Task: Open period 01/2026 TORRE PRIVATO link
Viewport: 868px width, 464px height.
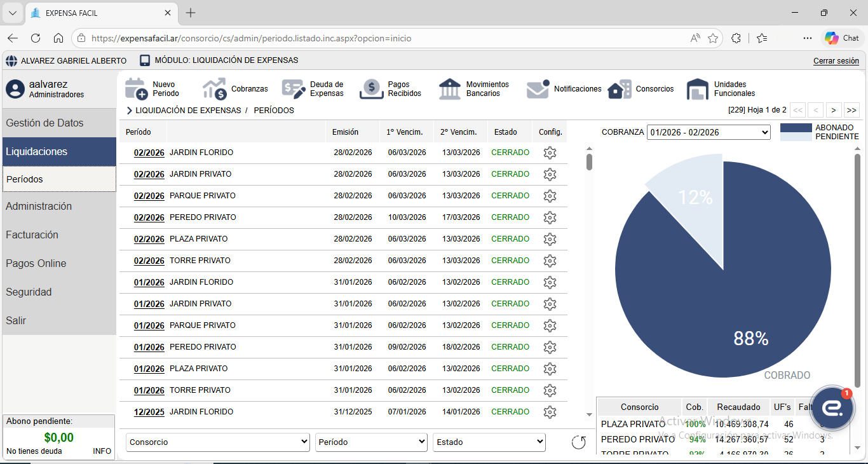Action: coord(149,390)
